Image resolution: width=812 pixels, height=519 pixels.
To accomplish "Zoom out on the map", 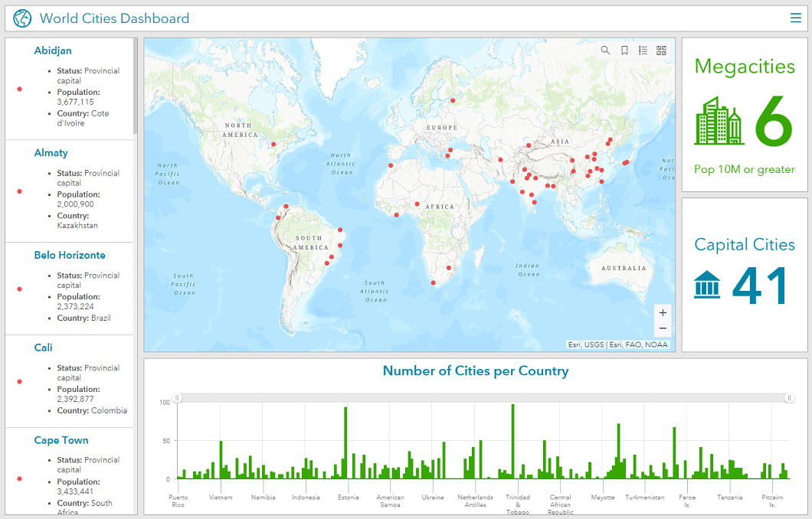I will [x=663, y=328].
